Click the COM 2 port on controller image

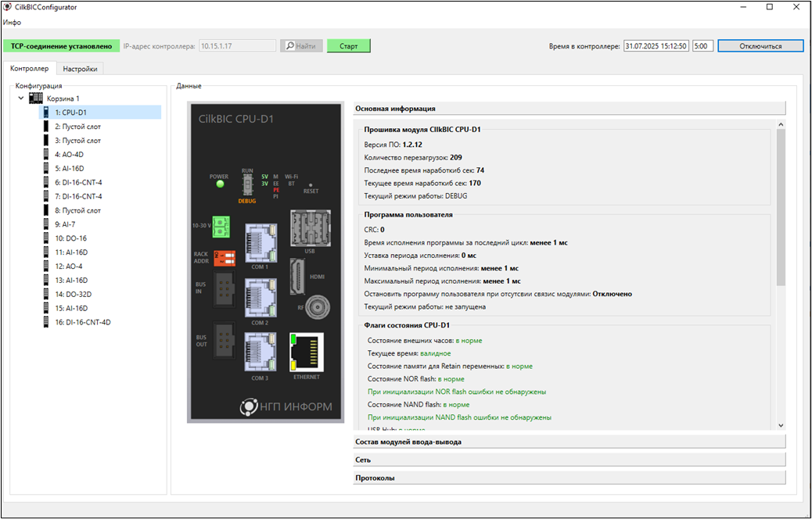coord(260,299)
